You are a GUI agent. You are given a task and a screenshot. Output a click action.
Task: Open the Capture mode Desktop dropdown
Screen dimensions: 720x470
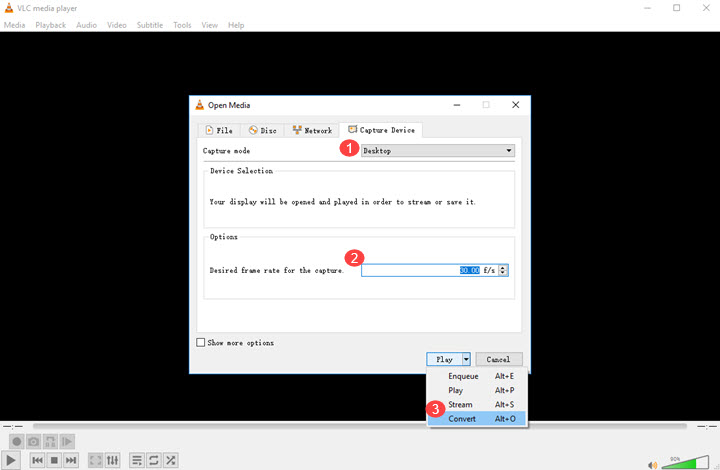pos(438,151)
